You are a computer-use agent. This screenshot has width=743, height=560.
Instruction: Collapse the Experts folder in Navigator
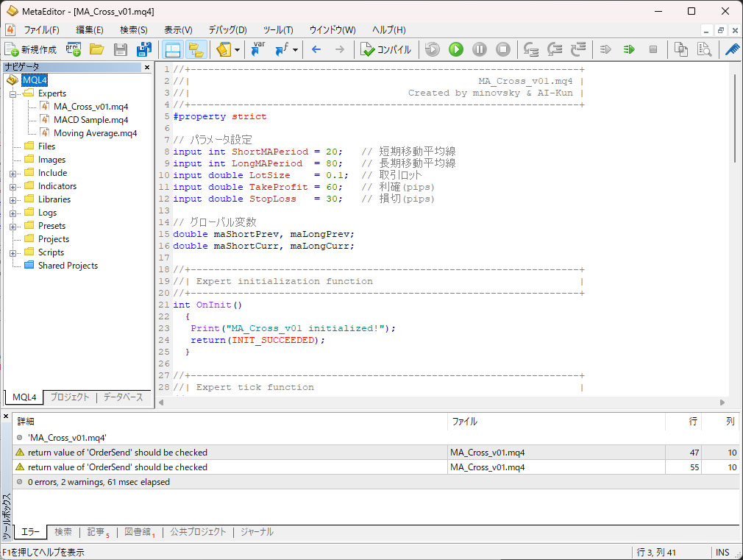pyautogui.click(x=13, y=93)
